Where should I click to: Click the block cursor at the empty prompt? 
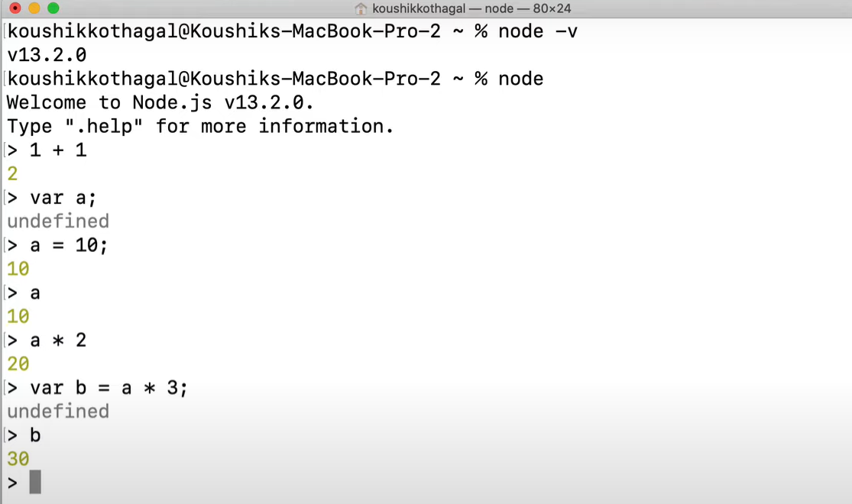coord(35,483)
